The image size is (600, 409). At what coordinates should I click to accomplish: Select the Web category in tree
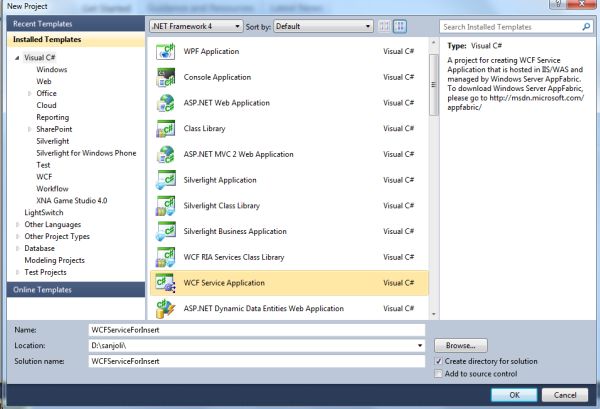click(44, 81)
